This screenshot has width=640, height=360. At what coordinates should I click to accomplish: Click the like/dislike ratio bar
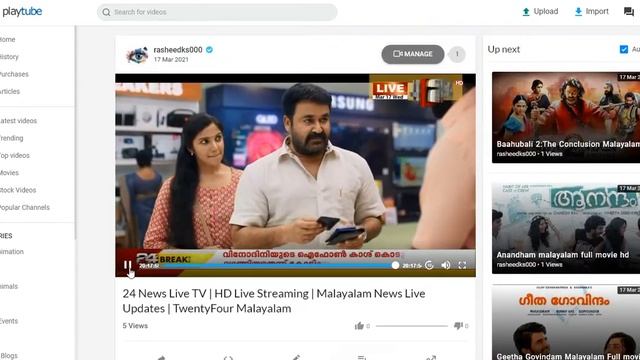point(411,326)
